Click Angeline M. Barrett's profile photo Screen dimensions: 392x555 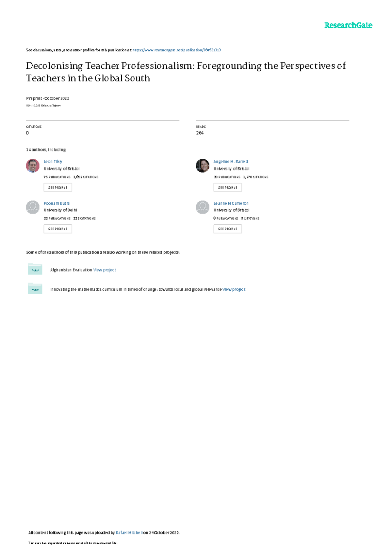(203, 166)
